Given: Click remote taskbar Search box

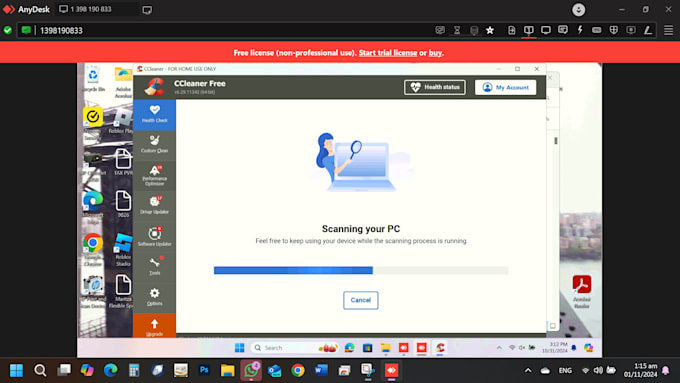Looking at the screenshot, I should pos(294,347).
